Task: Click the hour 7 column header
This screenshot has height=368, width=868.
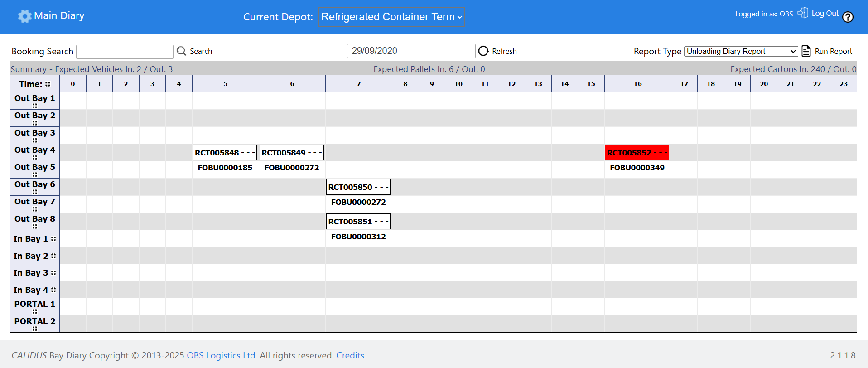Action: click(359, 84)
